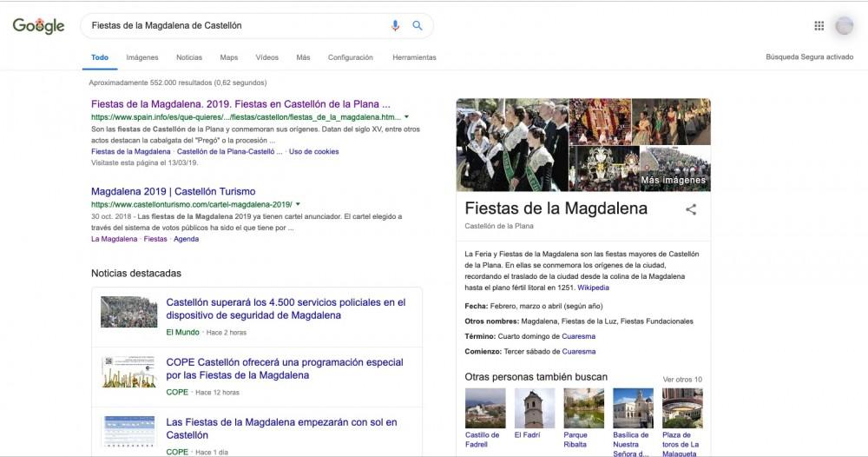Open the Google apps grid
Image resolution: width=868 pixels, height=457 pixels.
pos(819,26)
